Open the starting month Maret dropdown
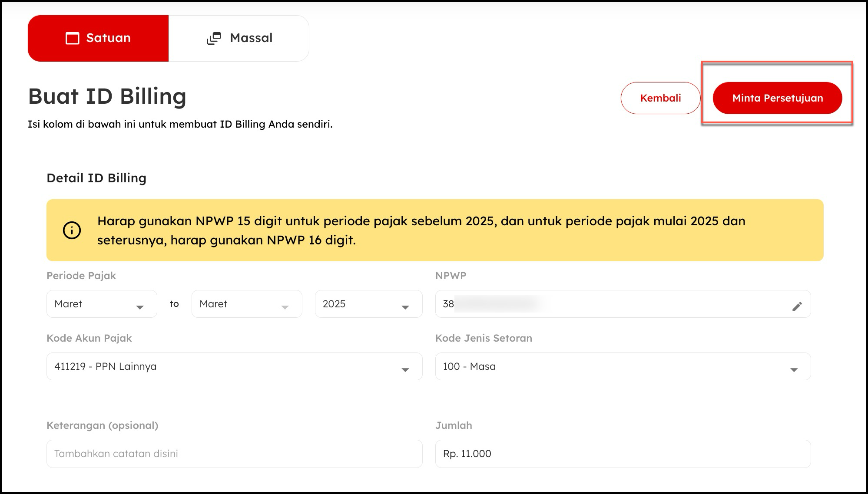This screenshot has width=868, height=494. coord(101,304)
